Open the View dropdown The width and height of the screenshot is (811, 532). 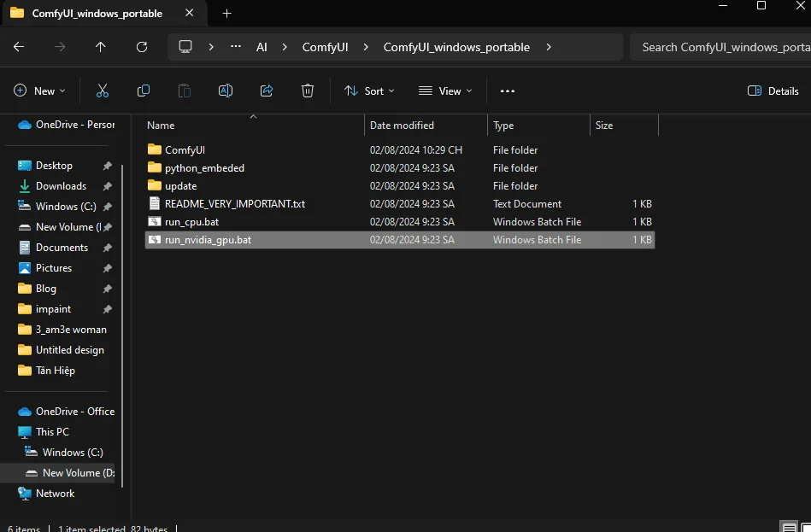click(445, 91)
